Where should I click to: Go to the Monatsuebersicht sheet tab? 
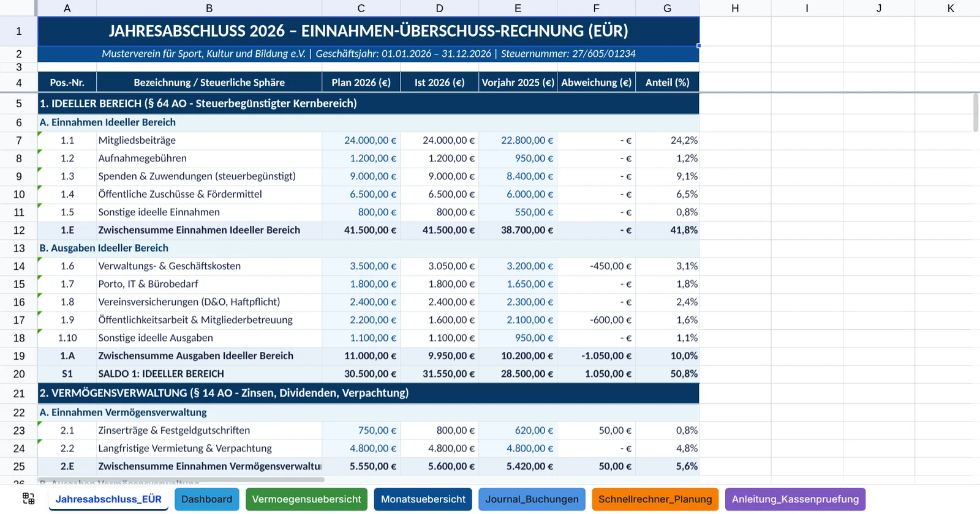(423, 499)
